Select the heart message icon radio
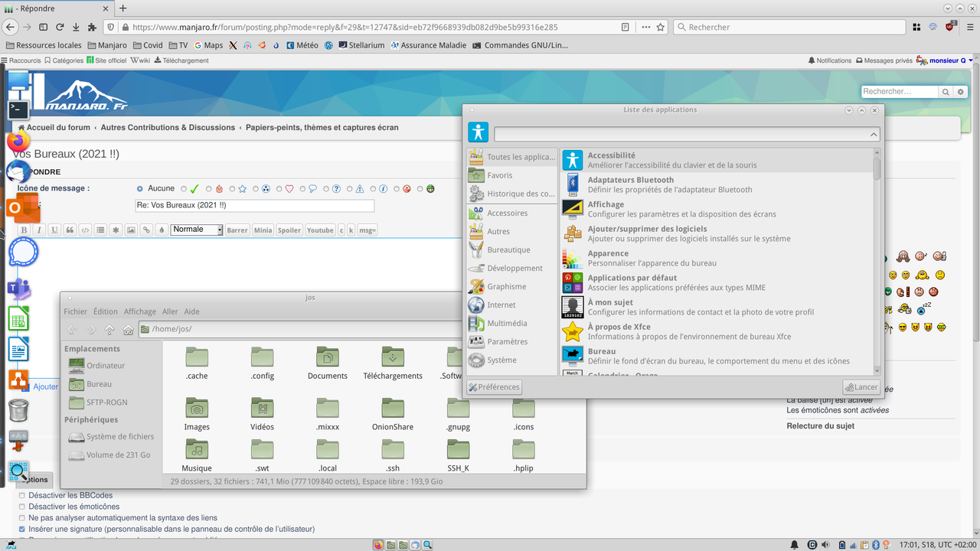 click(x=279, y=188)
